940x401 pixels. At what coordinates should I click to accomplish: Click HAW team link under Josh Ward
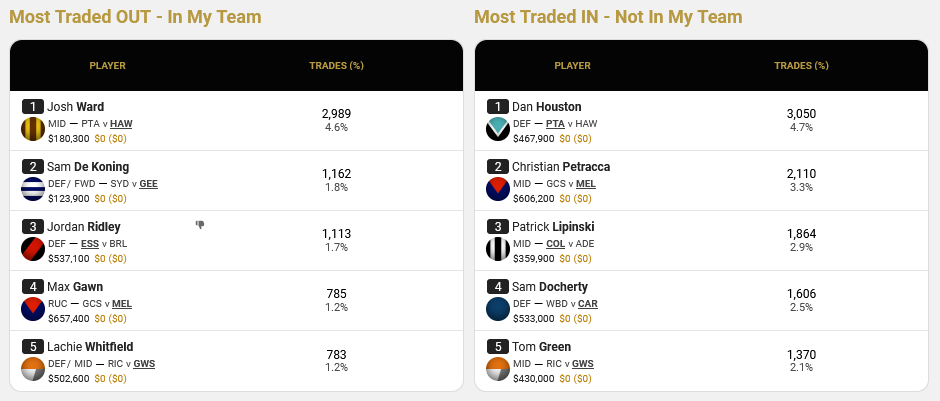(121, 124)
